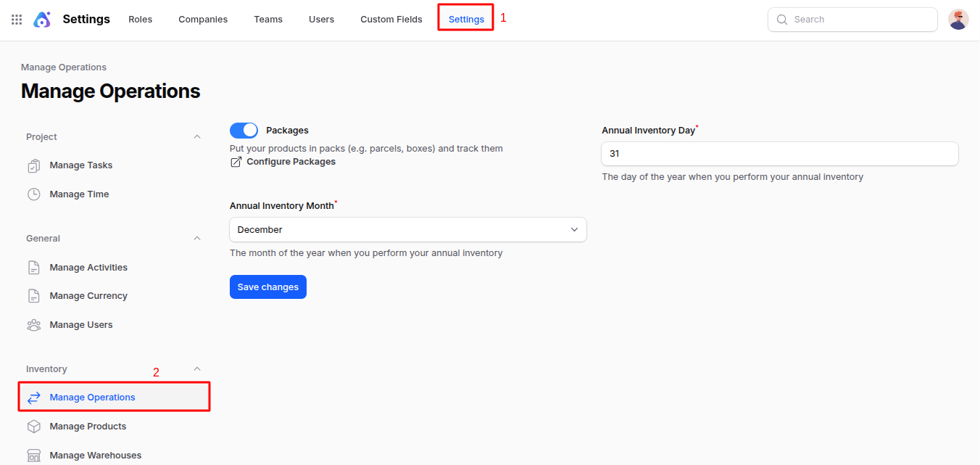The height and width of the screenshot is (465, 980).
Task: Open the user avatar profile menu
Action: [958, 20]
